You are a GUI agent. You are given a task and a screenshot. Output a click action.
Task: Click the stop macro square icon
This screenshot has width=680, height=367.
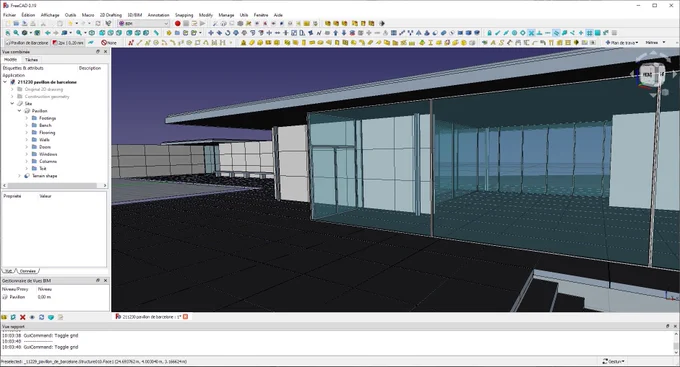coord(186,23)
